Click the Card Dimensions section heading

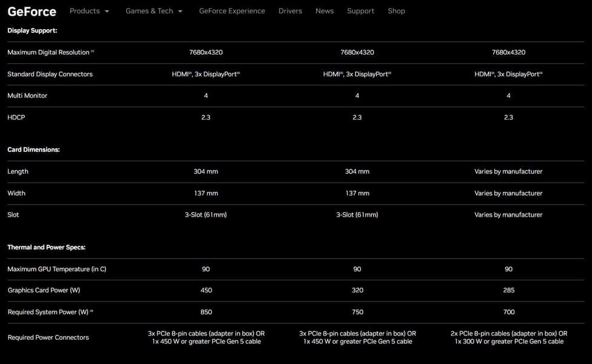tap(33, 149)
